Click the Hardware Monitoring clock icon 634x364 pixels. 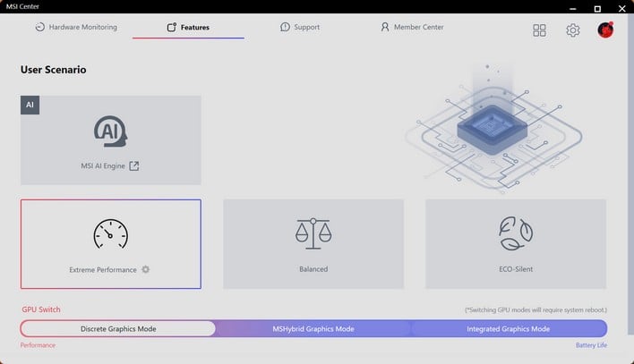click(39, 27)
